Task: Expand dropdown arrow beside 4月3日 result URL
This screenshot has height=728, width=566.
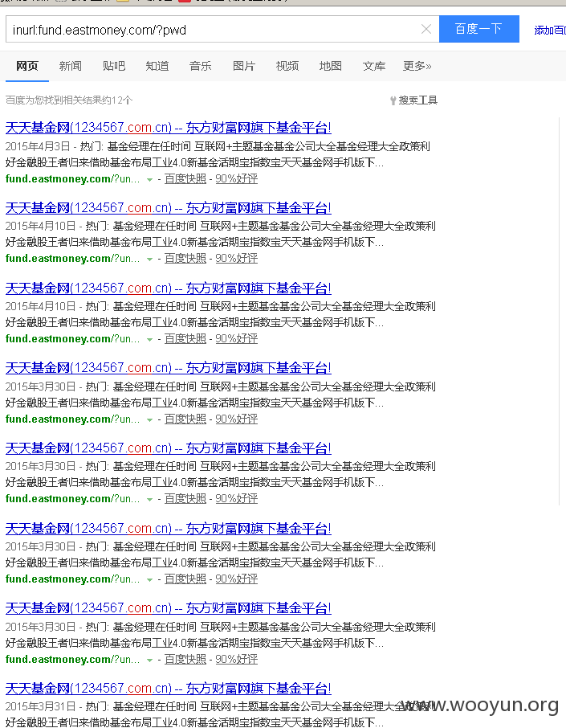Action: [x=149, y=180]
